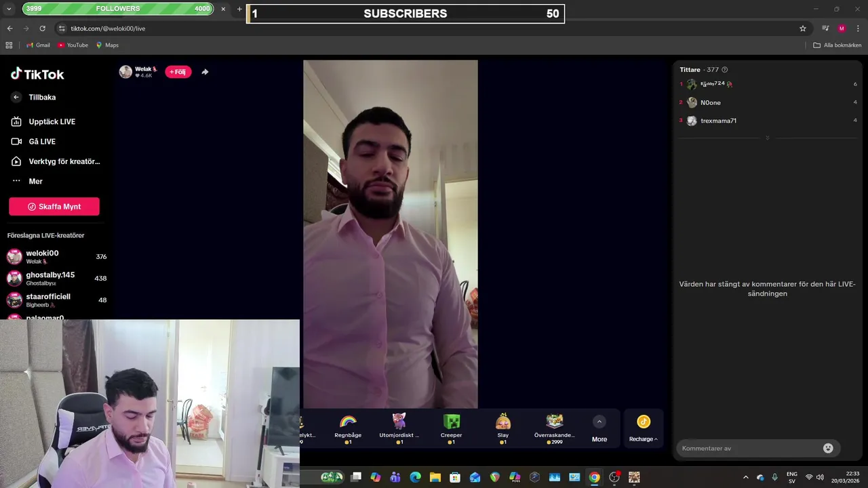Expand More gifts
This screenshot has height=488, width=868.
pos(599,428)
